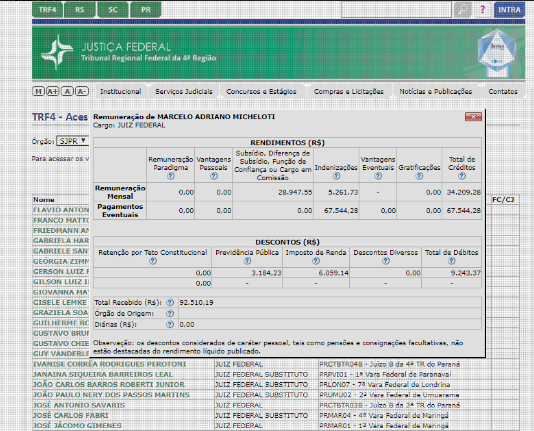Image resolution: width=534 pixels, height=431 pixels.
Task: Open the GISELE LEMKE name link
Action: point(60,302)
